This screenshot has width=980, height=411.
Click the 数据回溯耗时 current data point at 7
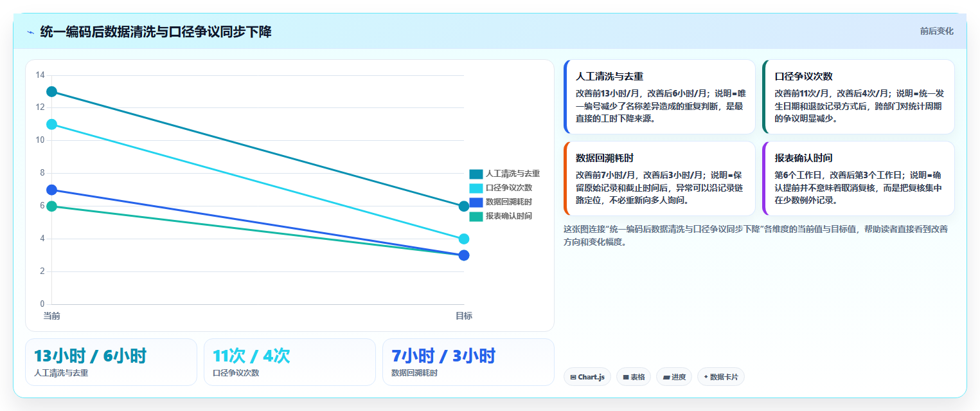tap(51, 190)
